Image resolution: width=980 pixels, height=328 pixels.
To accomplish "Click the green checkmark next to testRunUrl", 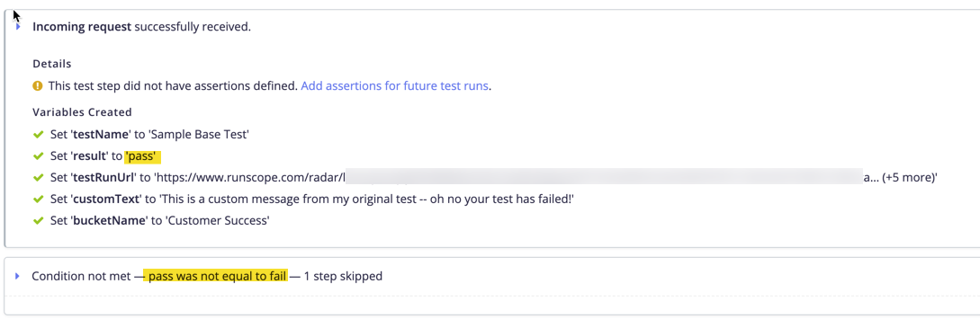I will [38, 178].
